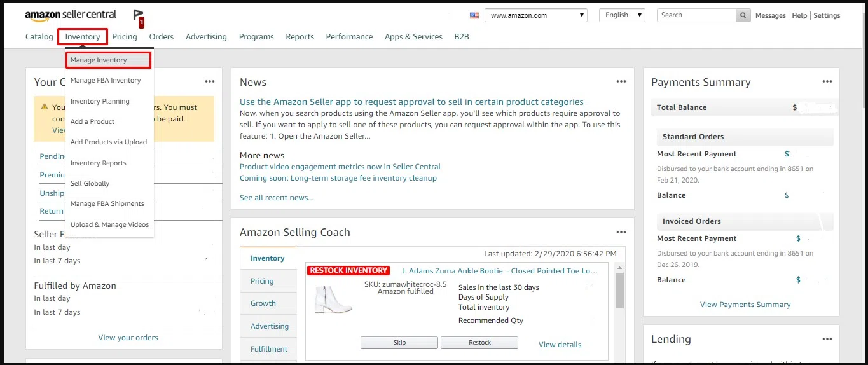Expand the www.amazon.com marketplace dropdown
The image size is (868, 365).
[536, 15]
